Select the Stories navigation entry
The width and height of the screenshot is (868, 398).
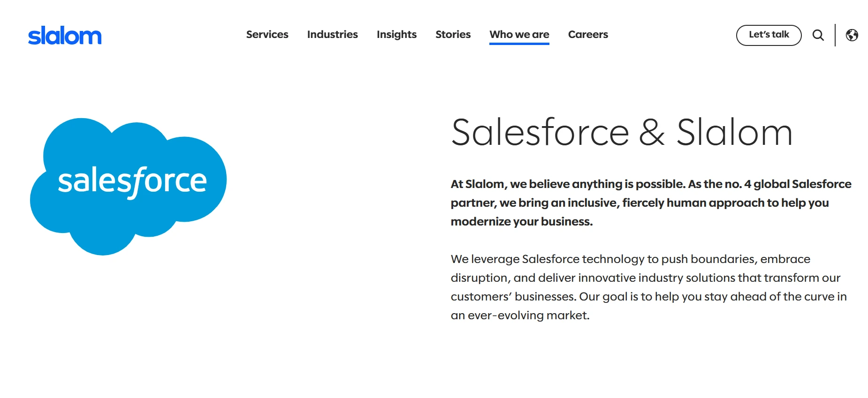coord(453,35)
